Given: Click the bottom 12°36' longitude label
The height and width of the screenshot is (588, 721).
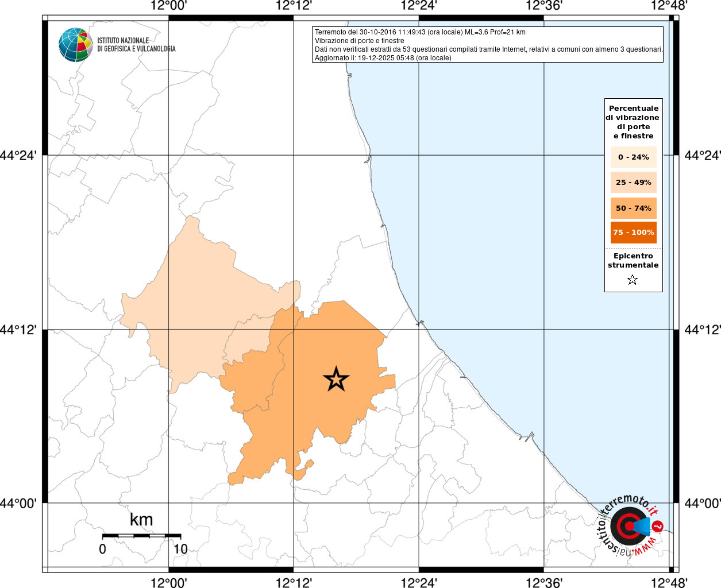Looking at the screenshot, I should pyautogui.click(x=544, y=582).
